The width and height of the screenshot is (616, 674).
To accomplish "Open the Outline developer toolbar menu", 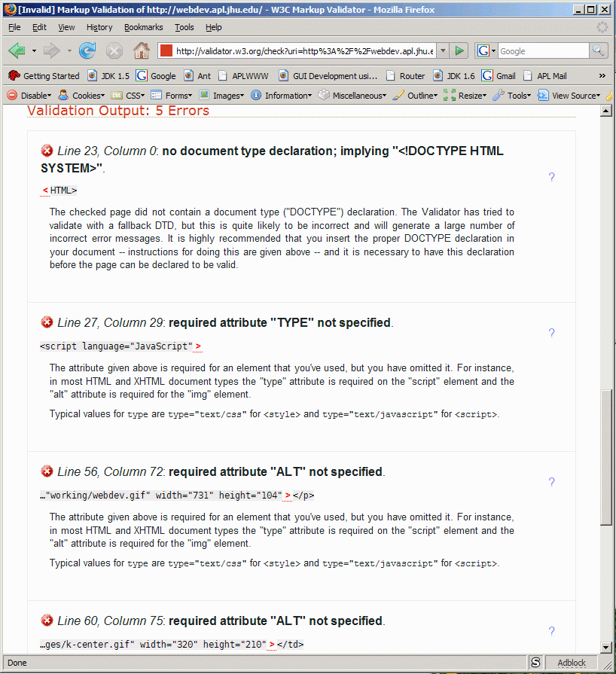I will click(x=415, y=96).
